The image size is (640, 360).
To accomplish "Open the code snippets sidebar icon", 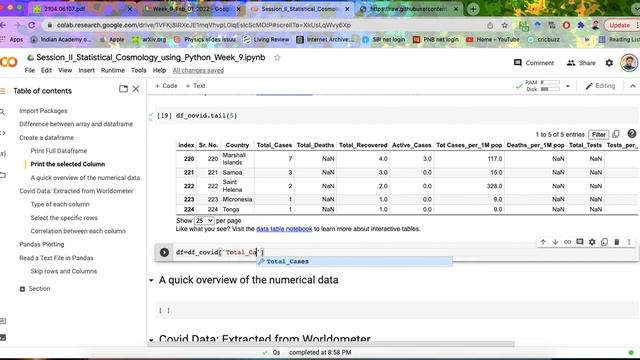I will coord(2,133).
